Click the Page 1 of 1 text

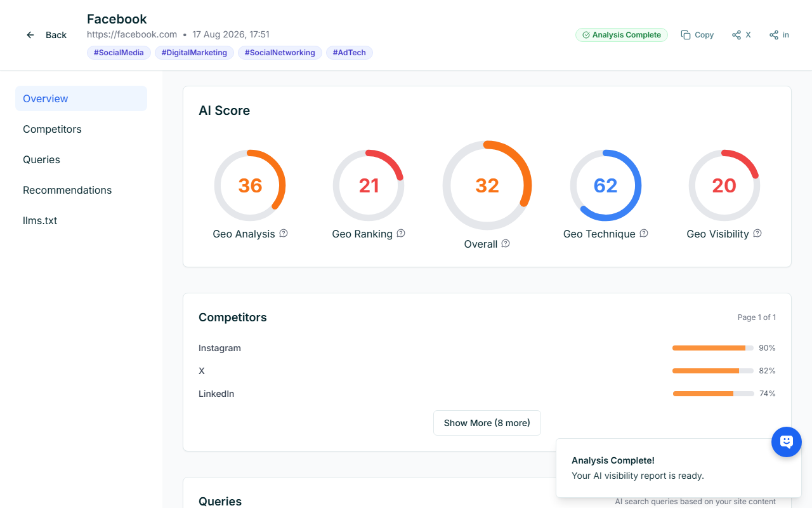(757, 317)
